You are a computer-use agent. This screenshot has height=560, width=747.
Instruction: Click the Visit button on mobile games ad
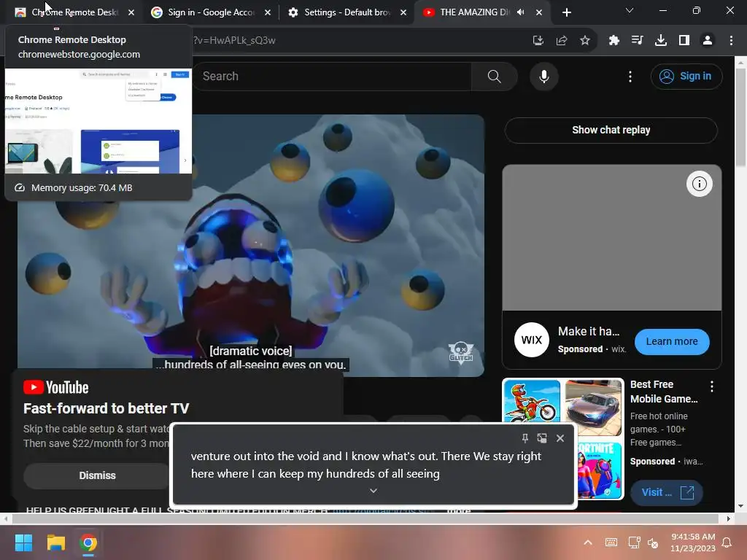click(667, 492)
